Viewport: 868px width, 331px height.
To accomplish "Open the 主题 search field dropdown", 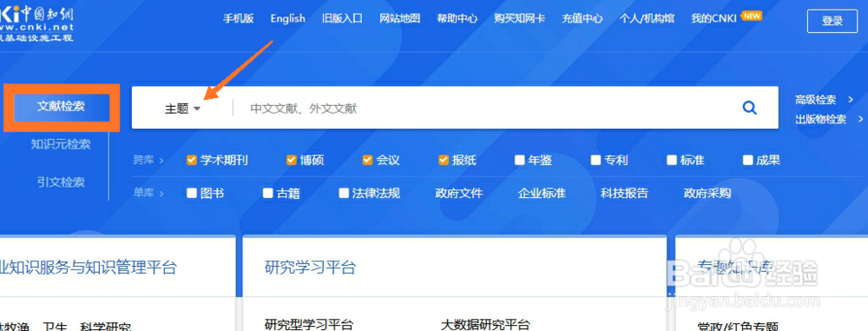I will (x=182, y=109).
